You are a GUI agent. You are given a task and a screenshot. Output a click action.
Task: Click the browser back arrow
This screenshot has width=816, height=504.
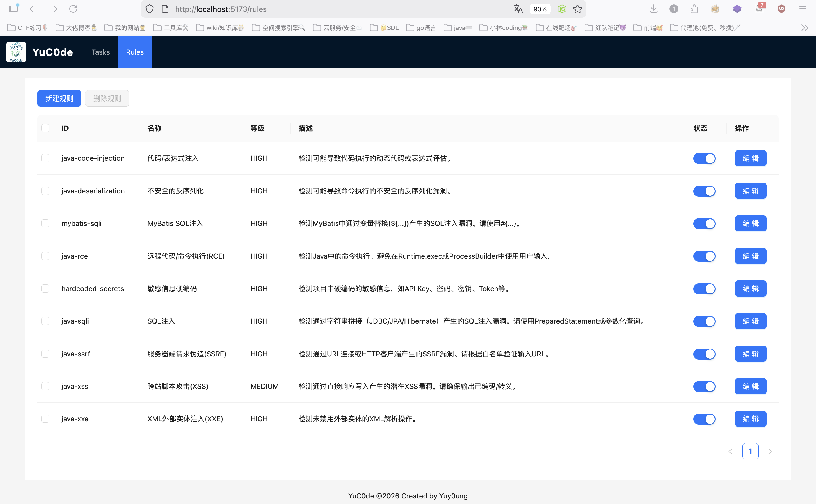33,9
